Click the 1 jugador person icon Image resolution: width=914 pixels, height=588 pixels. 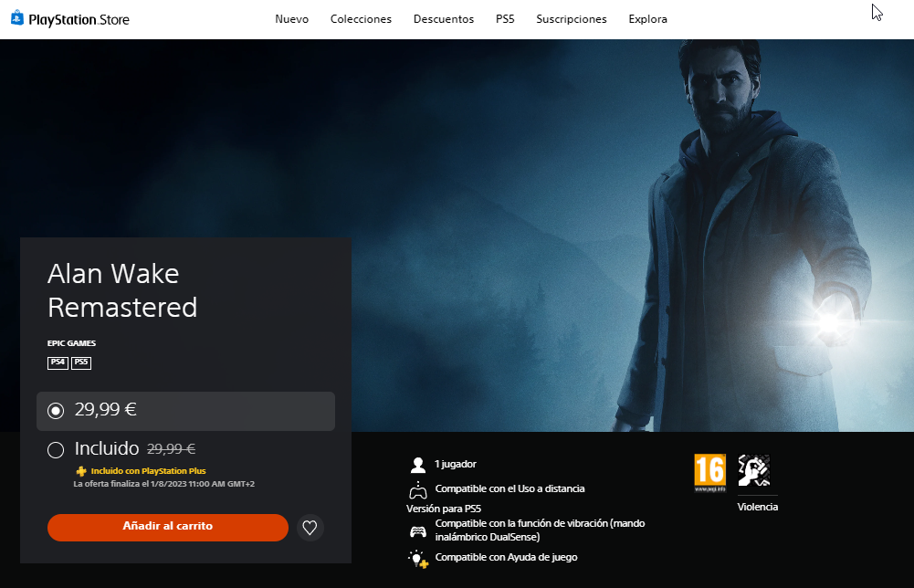[x=418, y=465]
